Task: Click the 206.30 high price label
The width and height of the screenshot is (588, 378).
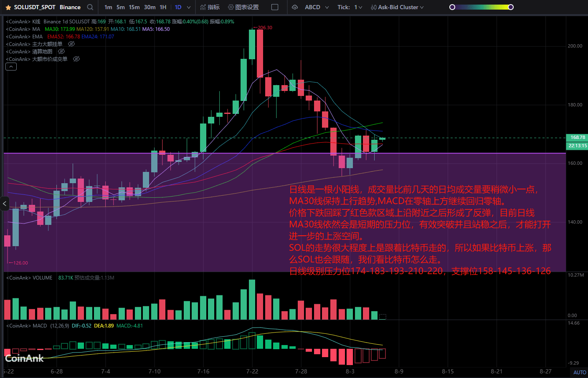Action: [265, 28]
